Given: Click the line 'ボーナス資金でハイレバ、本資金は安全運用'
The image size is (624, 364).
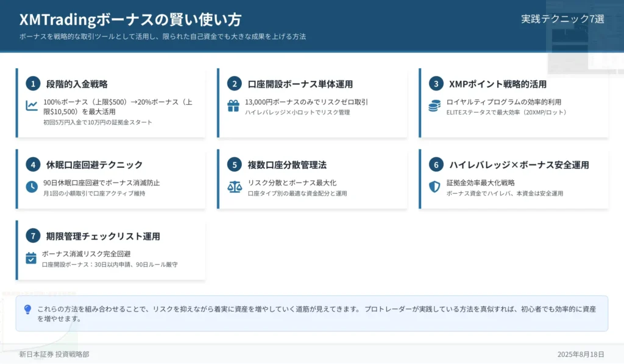Looking at the screenshot, I should 505,194.
